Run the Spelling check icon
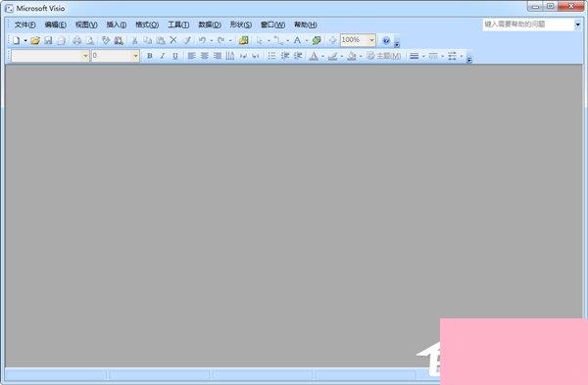Viewport: 588px width, 385px height. 106,40
